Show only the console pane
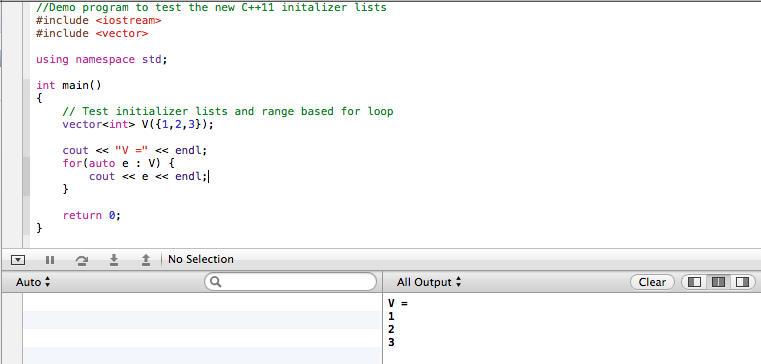Image resolution: width=761 pixels, height=364 pixels. (x=742, y=282)
